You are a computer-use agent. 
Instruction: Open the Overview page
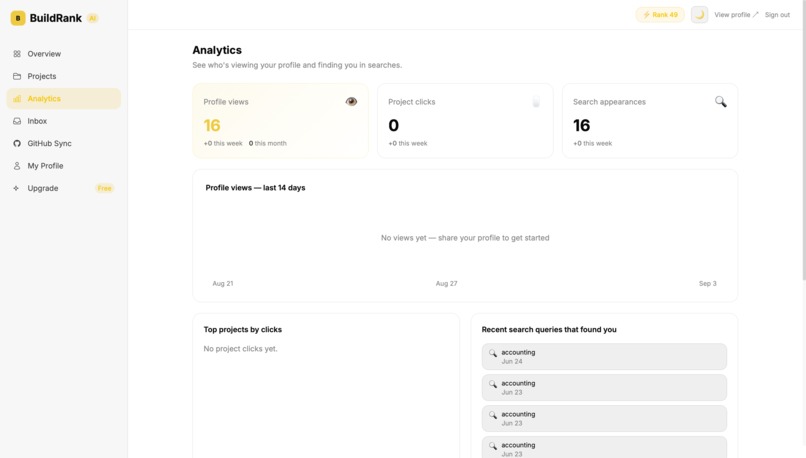point(64,53)
